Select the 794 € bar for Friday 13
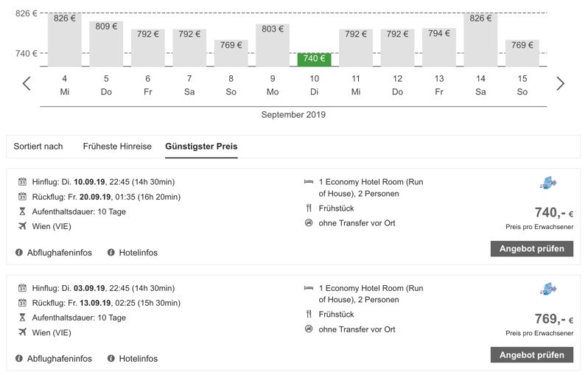This screenshot has height=375, width=588. coord(438,46)
